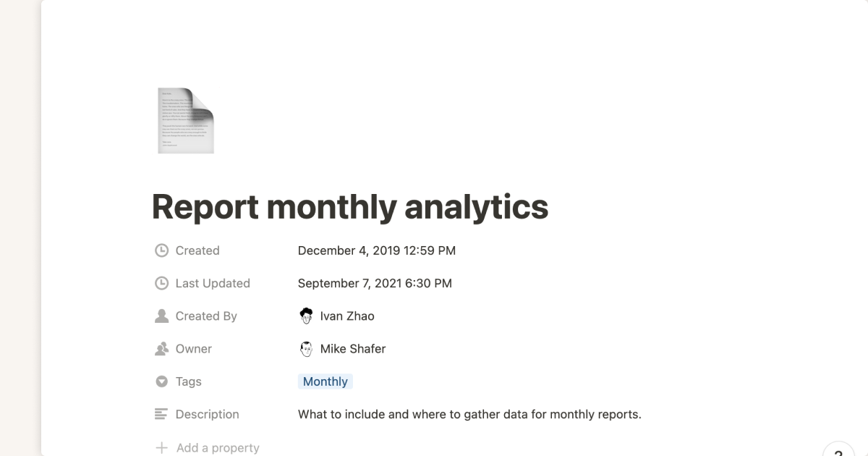Click the plus icon for adding a property
The image size is (868, 456).
pyautogui.click(x=162, y=448)
